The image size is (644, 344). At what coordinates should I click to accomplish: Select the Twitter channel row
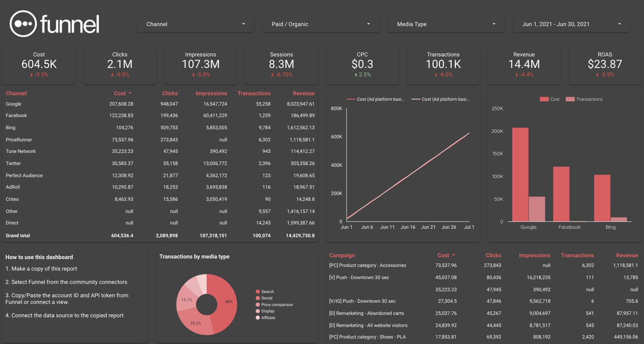point(160,163)
